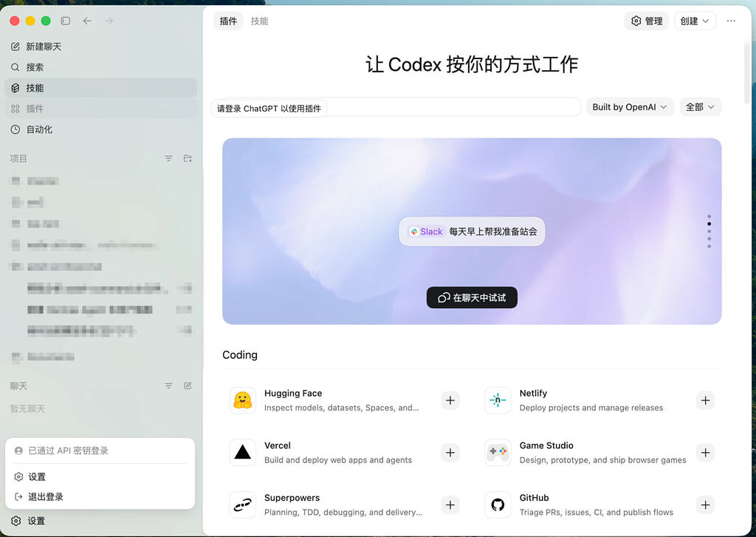The width and height of the screenshot is (756, 537).
Task: Click the filter icon beside 项目
Action: (x=169, y=158)
